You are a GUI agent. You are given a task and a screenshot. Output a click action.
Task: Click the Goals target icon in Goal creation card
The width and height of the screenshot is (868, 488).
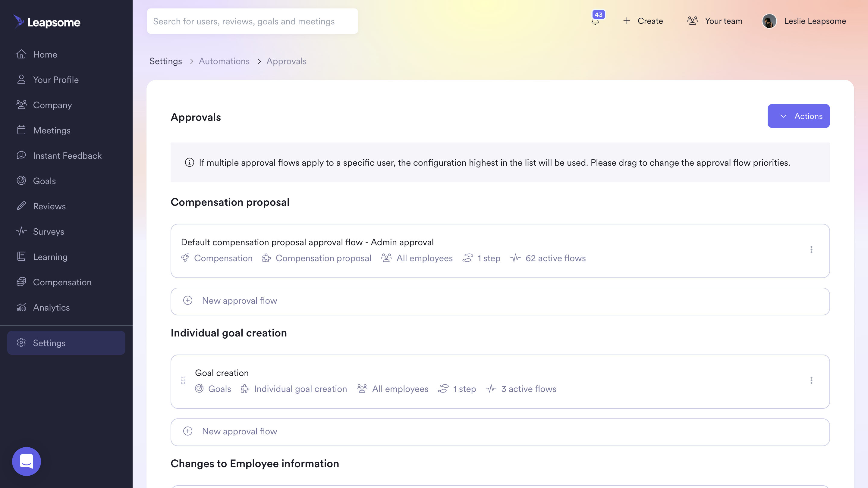(199, 389)
